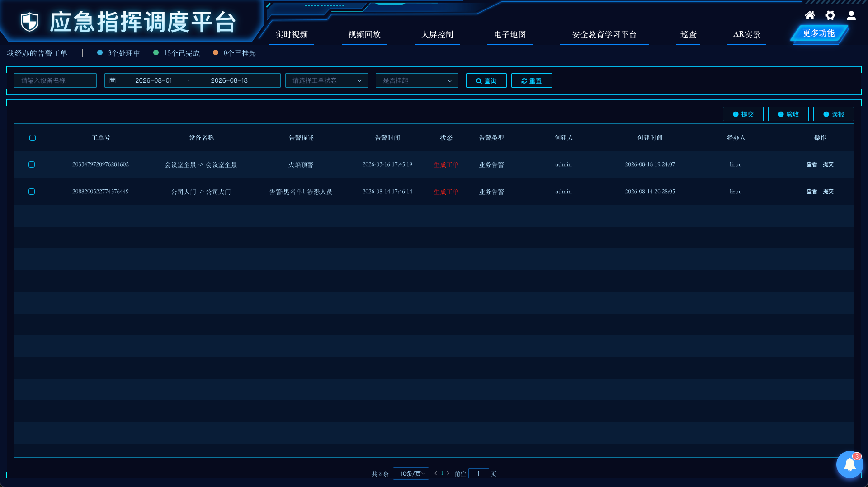Open the settings gear icon
868x487 pixels.
pos(830,16)
